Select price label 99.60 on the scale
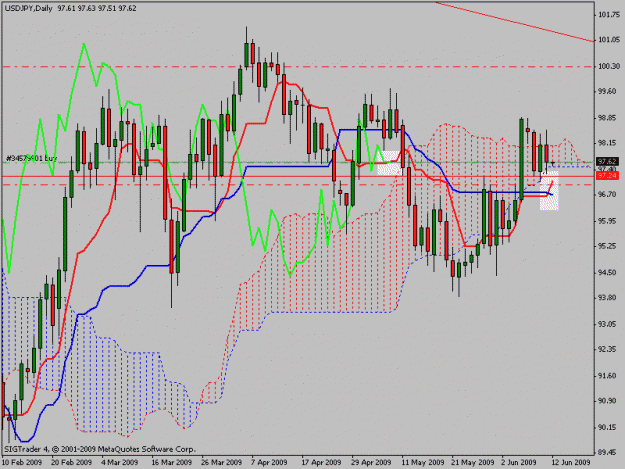 coord(609,91)
